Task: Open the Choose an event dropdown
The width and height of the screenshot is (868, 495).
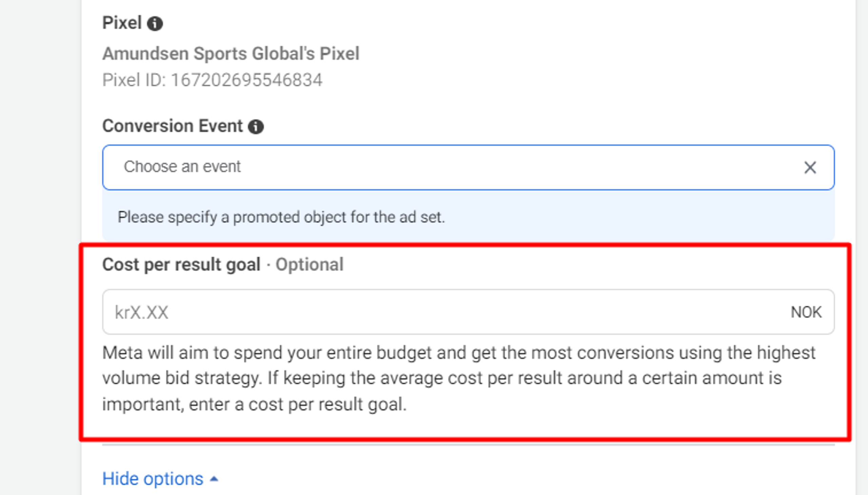Action: (442, 167)
